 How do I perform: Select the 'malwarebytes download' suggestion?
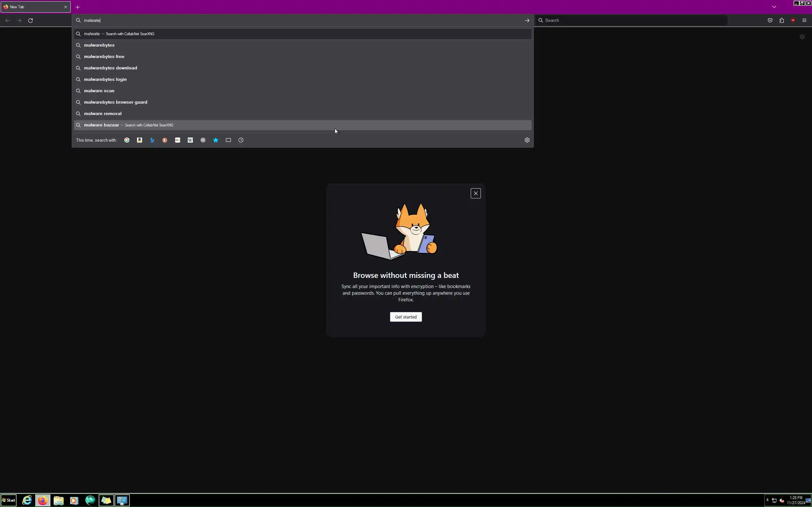point(110,68)
